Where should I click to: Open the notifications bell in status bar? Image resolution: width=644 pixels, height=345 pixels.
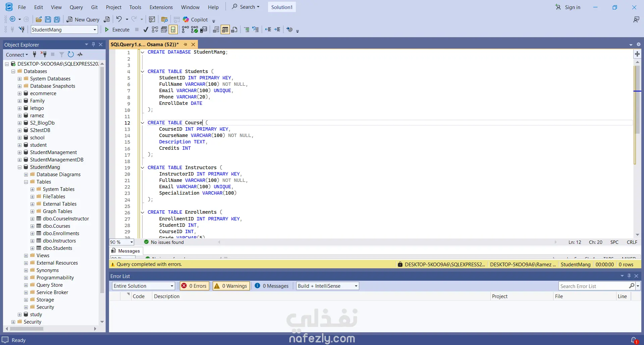(x=634, y=340)
